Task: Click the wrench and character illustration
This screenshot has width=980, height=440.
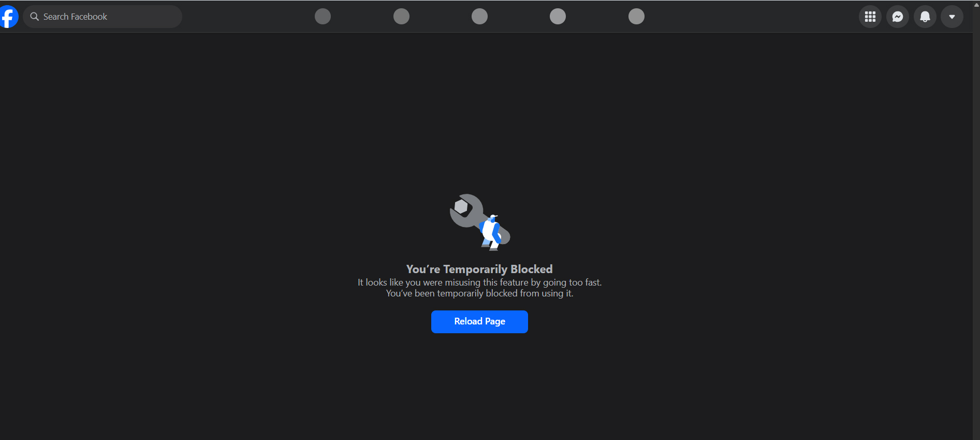Action: coord(480,222)
